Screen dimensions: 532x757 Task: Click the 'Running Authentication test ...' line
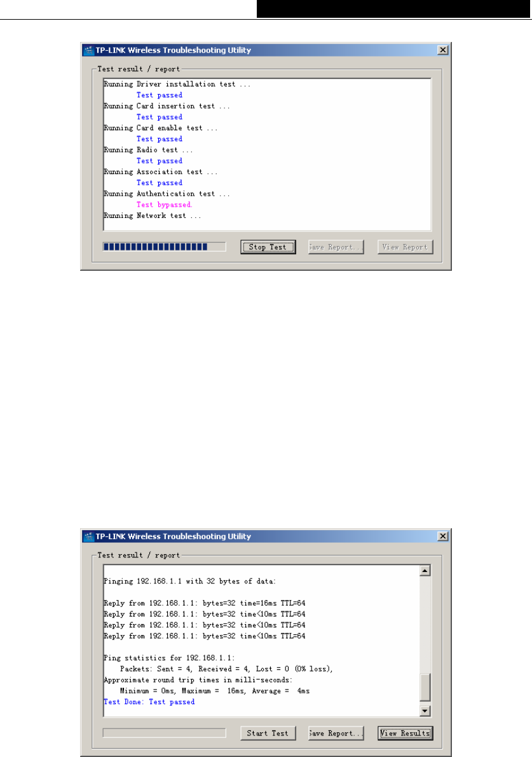pyautogui.click(x=167, y=194)
